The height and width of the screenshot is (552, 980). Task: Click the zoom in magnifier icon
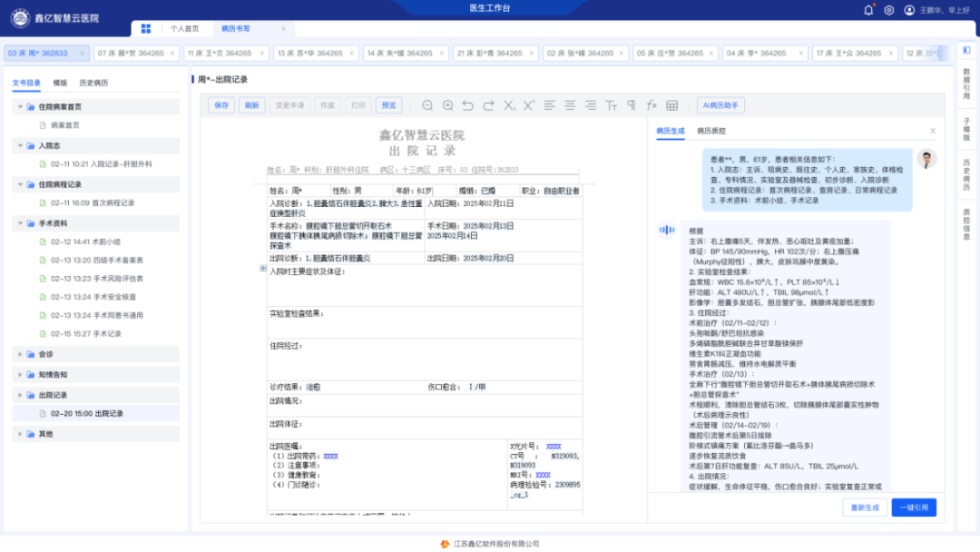pyautogui.click(x=448, y=105)
